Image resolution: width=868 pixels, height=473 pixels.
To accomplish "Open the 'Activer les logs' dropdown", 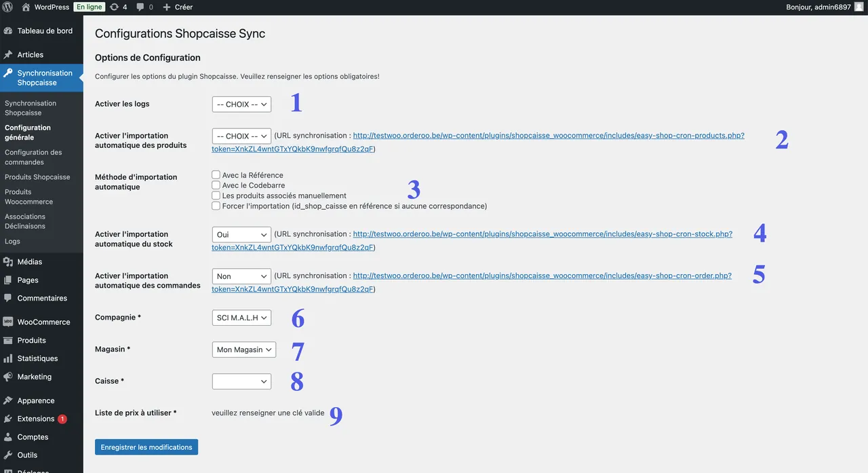I will pyautogui.click(x=241, y=105).
